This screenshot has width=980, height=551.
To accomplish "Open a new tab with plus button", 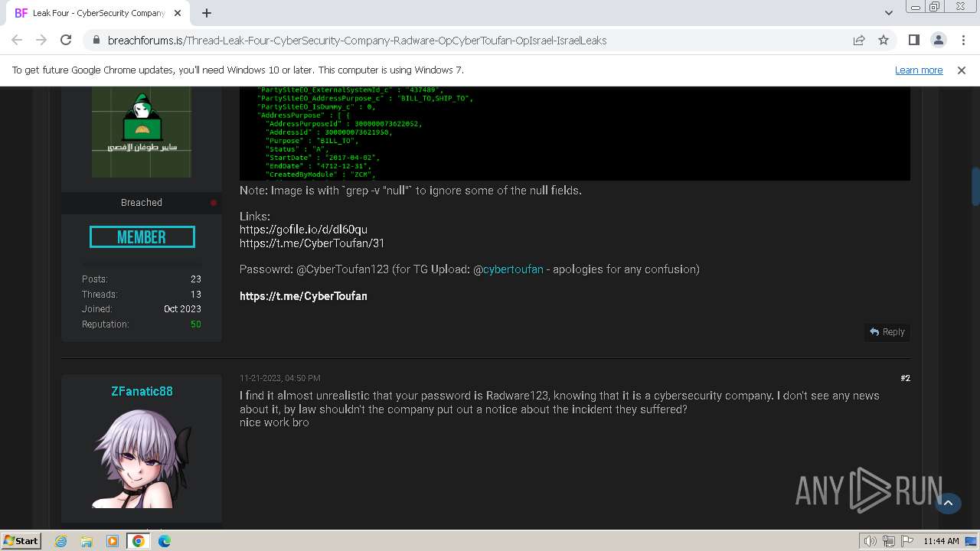I will [207, 13].
